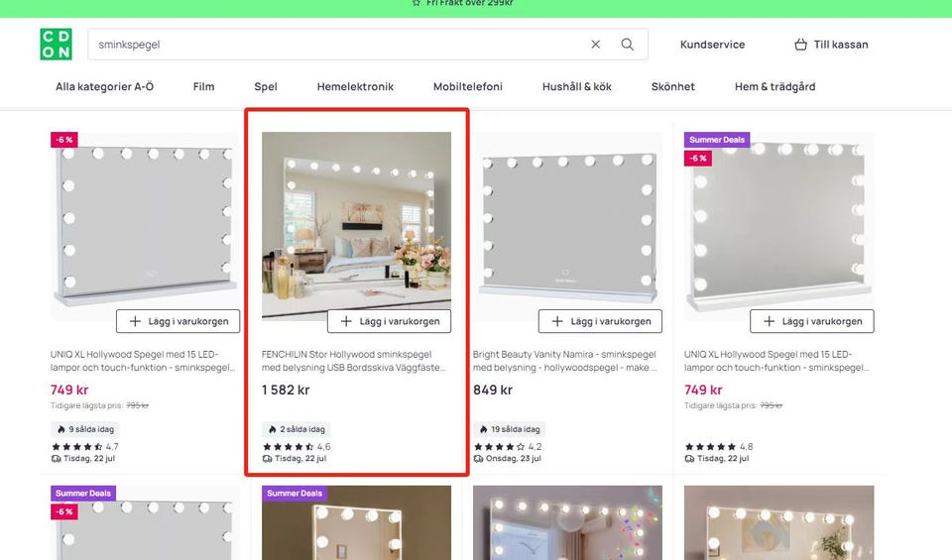This screenshot has height=560, width=952.
Task: Add Bright Beauty Vanity Namira to cart
Action: coord(600,321)
